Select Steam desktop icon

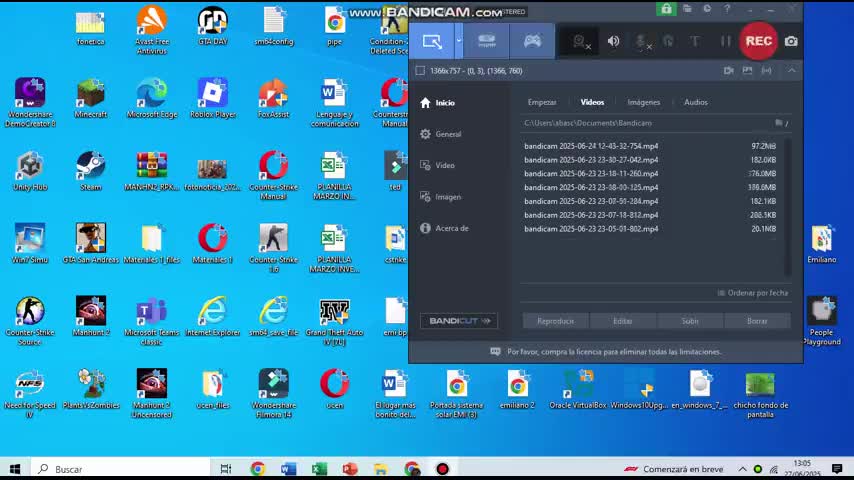(90, 172)
